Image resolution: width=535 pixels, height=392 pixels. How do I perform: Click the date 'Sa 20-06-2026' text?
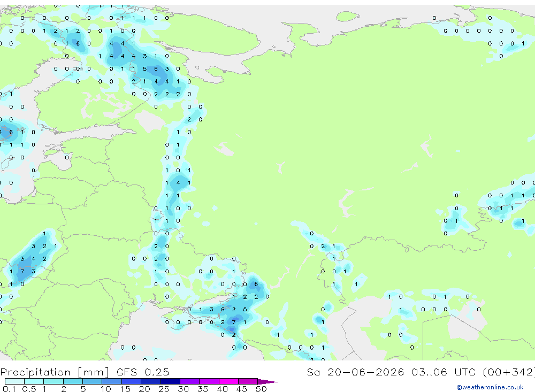[355, 372]
